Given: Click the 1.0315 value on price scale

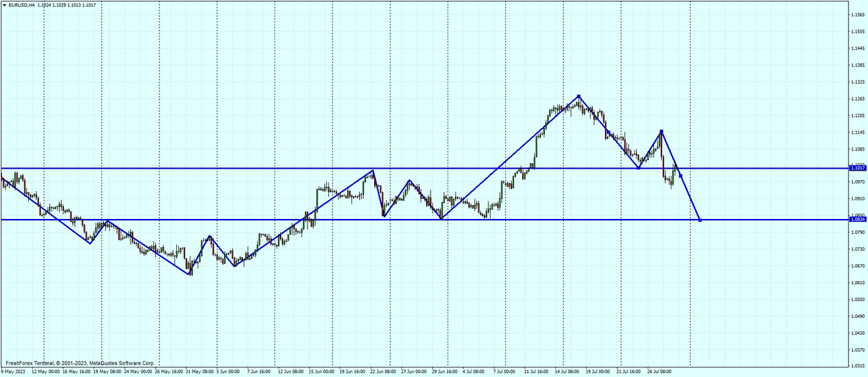Looking at the screenshot, I should tap(858, 366).
